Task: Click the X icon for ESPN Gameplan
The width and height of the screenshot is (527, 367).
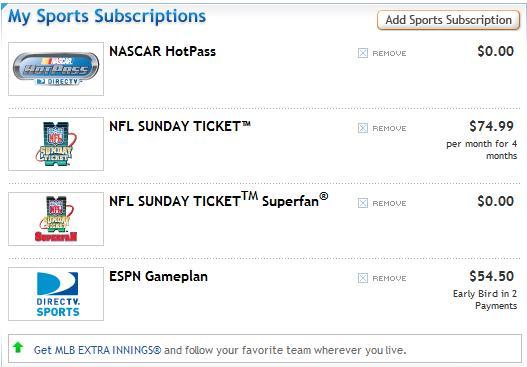Action: pos(363,278)
